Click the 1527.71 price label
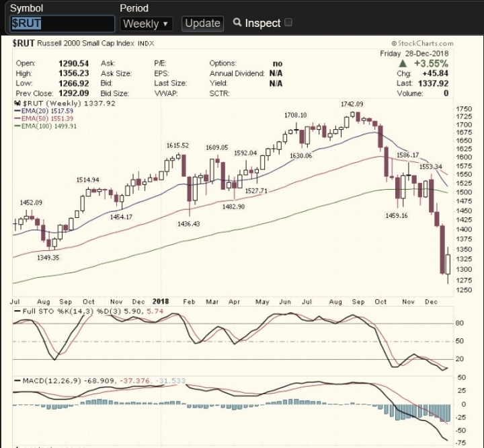 256,191
